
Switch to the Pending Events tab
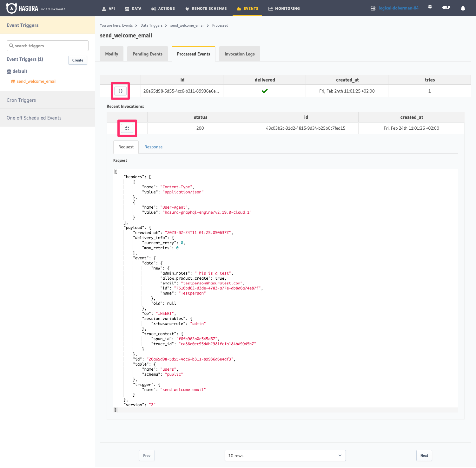tap(147, 54)
